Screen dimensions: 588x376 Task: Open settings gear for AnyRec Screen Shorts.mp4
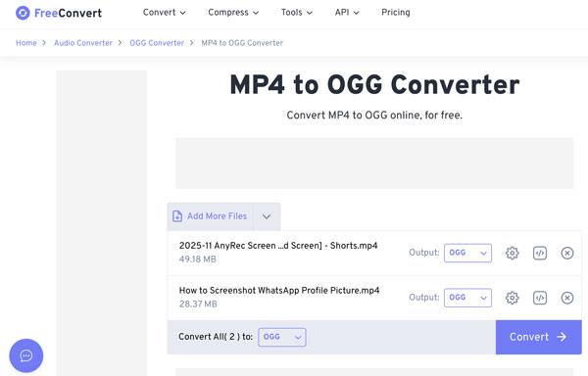pos(512,254)
